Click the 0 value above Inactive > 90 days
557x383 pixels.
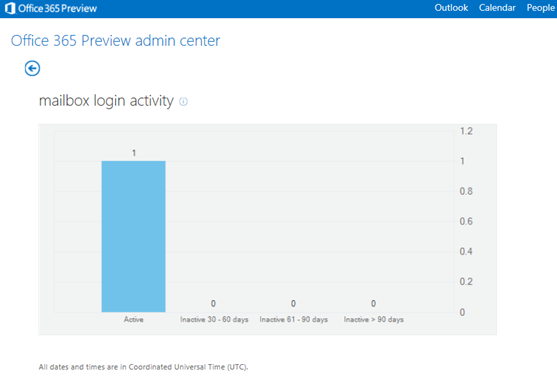(x=373, y=303)
